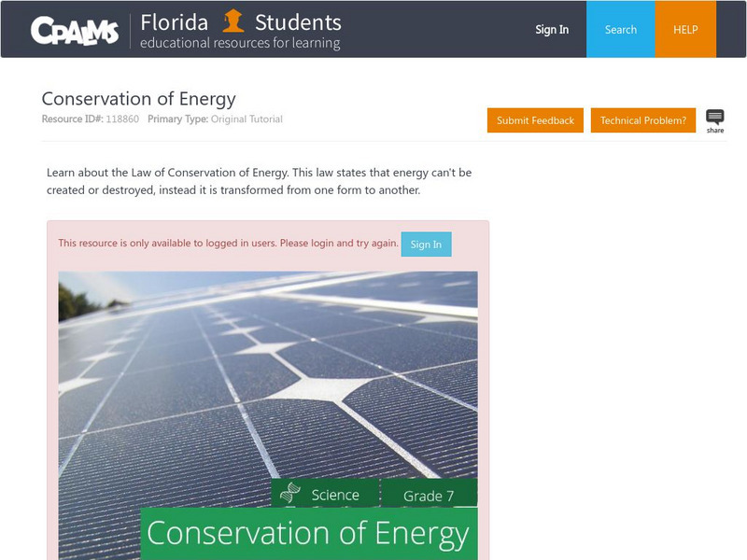Select the Grade 7 badge on the image

pyautogui.click(x=429, y=496)
